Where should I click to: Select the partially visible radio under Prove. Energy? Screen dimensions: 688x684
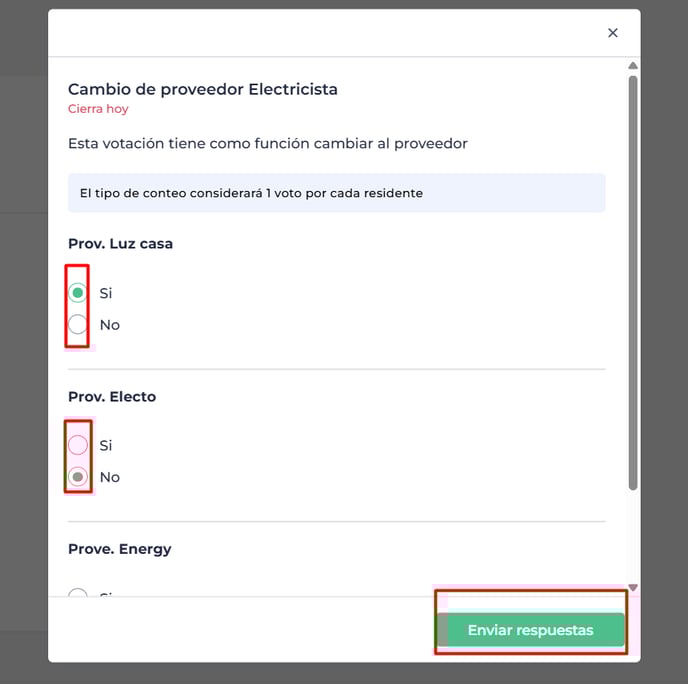(x=78, y=592)
